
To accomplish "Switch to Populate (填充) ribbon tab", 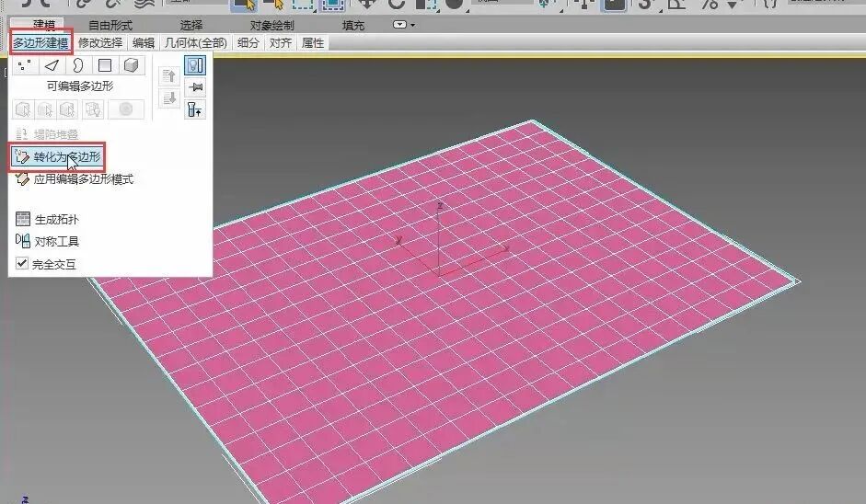I will (x=352, y=25).
